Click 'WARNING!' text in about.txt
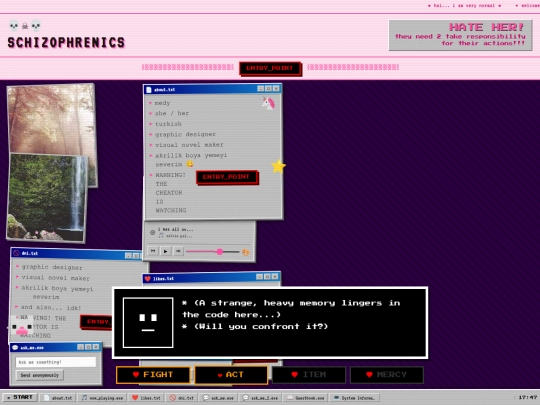This screenshot has height=405, width=540. [170, 175]
